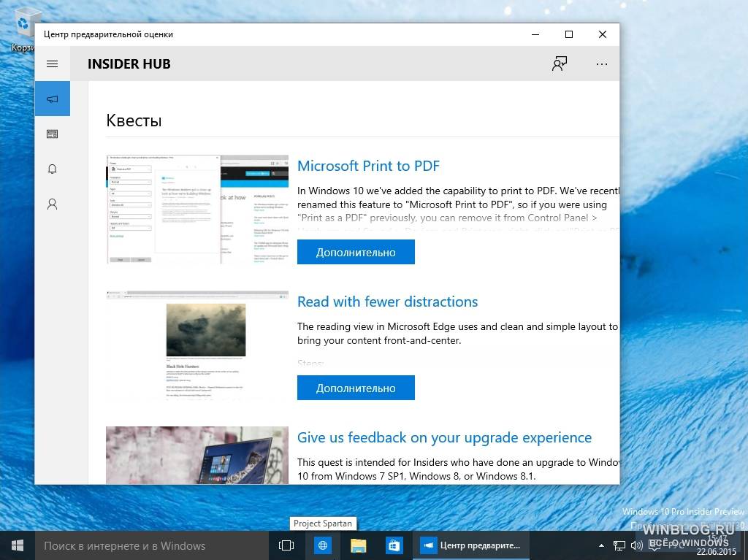Open the news section icon in sidebar
The width and height of the screenshot is (748, 560).
tap(53, 134)
